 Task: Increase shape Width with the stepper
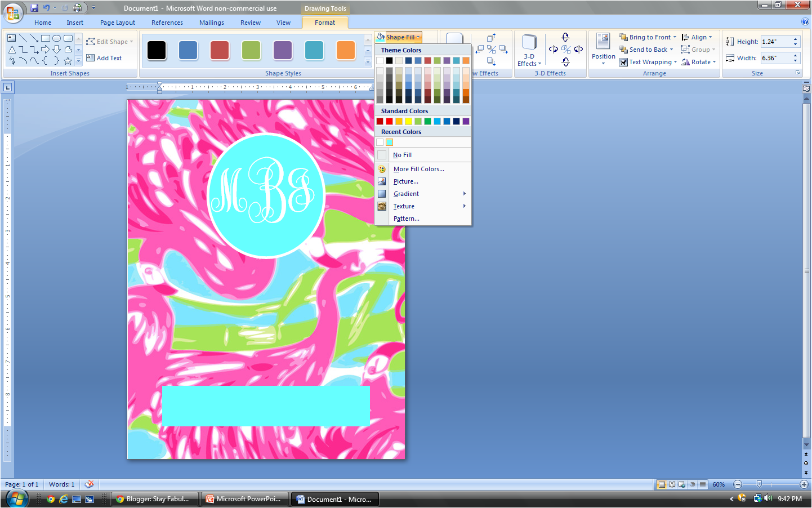click(x=795, y=55)
